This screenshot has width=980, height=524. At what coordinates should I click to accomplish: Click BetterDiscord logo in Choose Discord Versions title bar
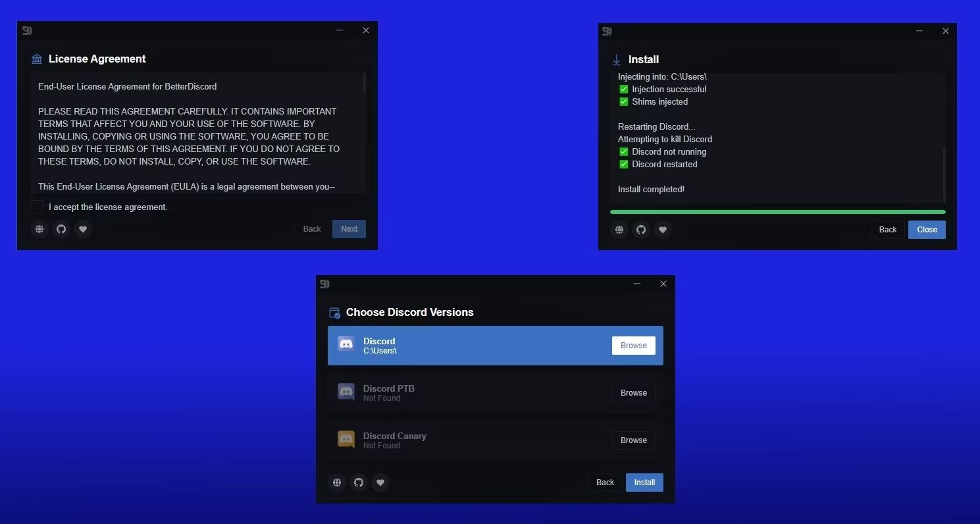tap(324, 284)
